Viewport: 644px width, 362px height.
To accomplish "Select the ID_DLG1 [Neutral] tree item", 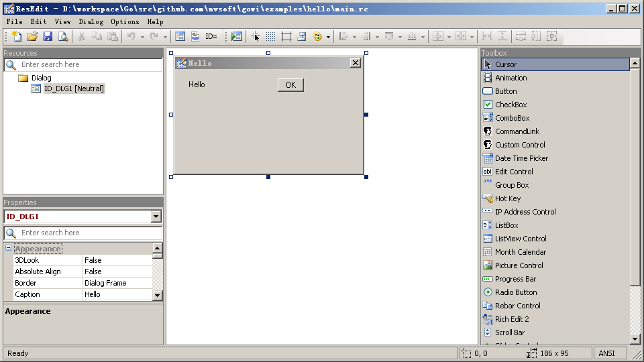I will coord(74,88).
